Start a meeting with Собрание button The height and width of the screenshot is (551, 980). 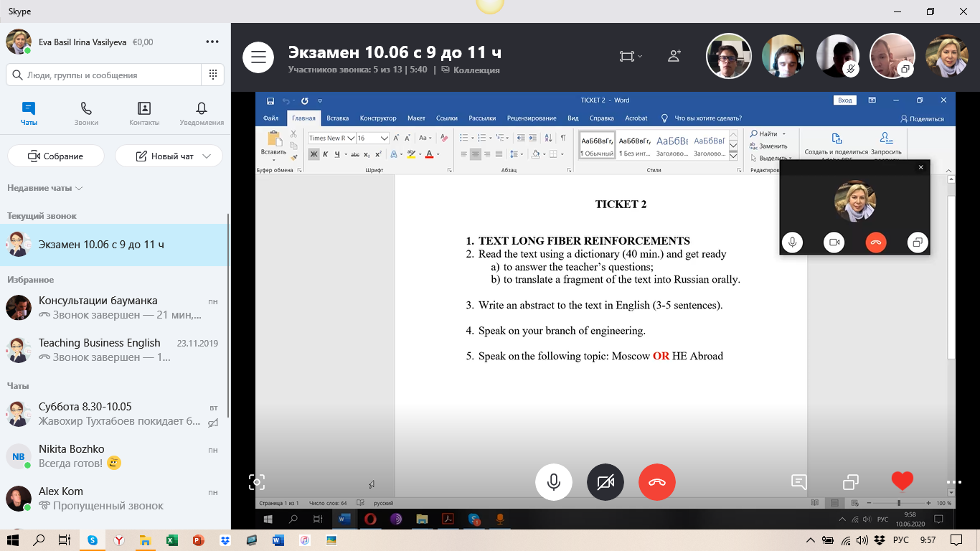(x=56, y=156)
